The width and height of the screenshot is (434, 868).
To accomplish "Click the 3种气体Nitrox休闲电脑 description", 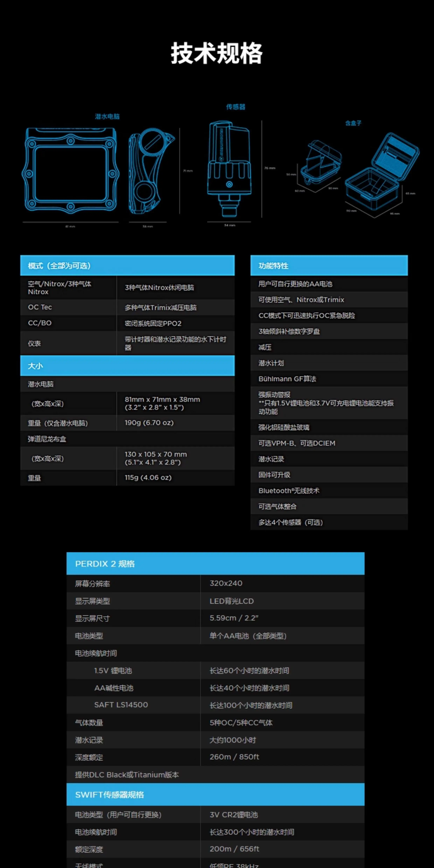I will click(x=159, y=287).
